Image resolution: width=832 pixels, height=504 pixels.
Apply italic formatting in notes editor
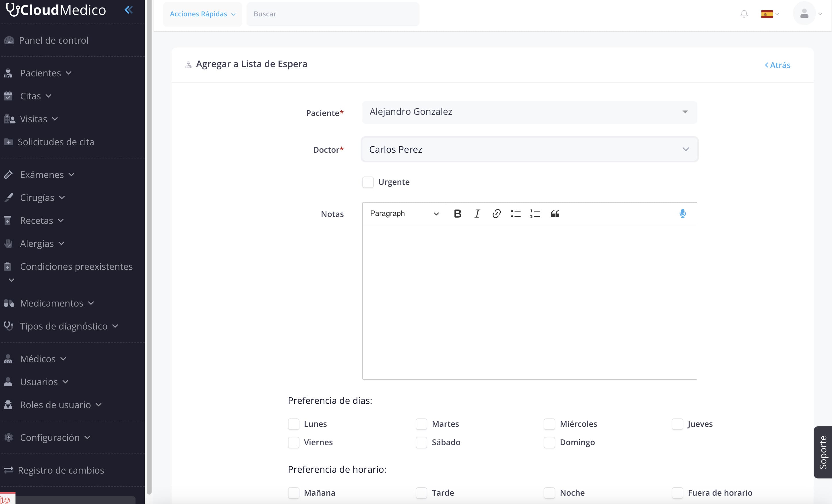tap(477, 214)
